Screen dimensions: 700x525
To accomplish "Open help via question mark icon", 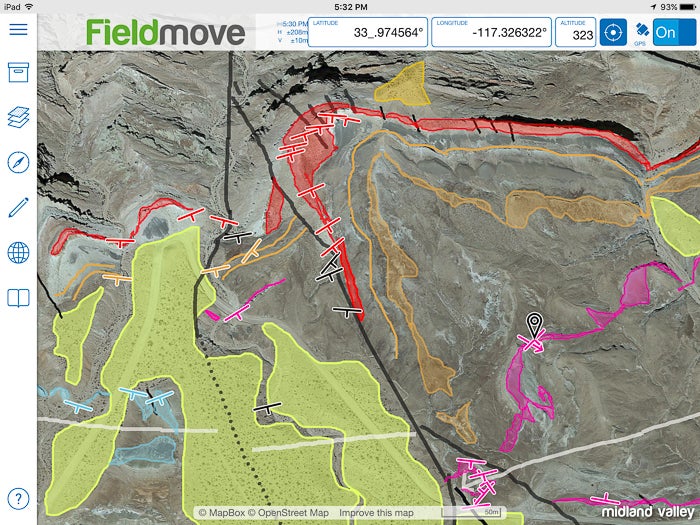I will (17, 498).
